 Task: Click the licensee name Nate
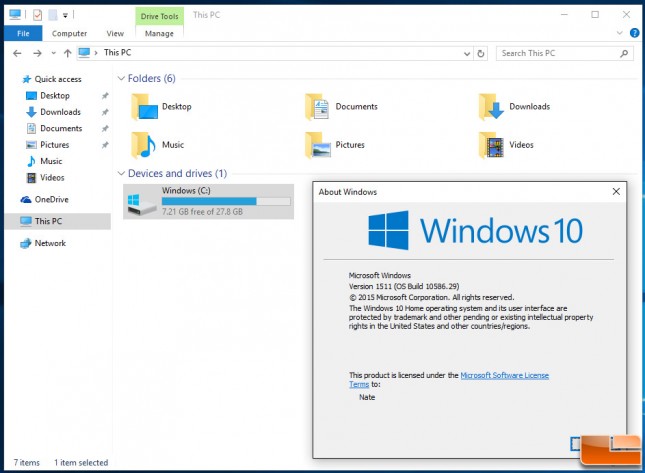(x=367, y=397)
